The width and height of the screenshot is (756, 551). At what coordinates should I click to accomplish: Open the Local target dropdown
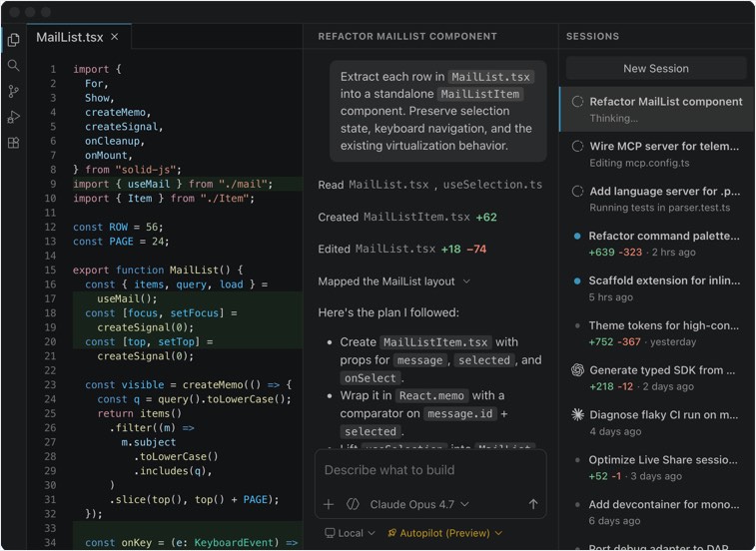point(350,533)
